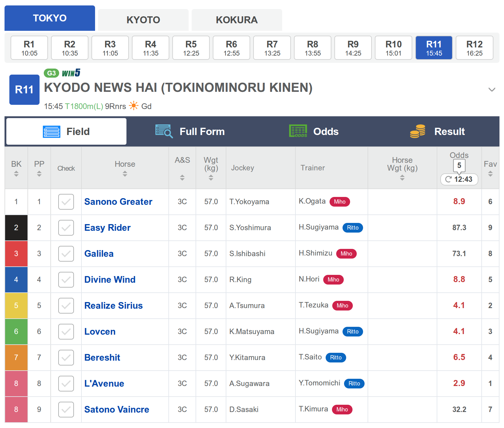Open the Easy Rider horse link
This screenshot has width=504, height=428.
point(107,228)
